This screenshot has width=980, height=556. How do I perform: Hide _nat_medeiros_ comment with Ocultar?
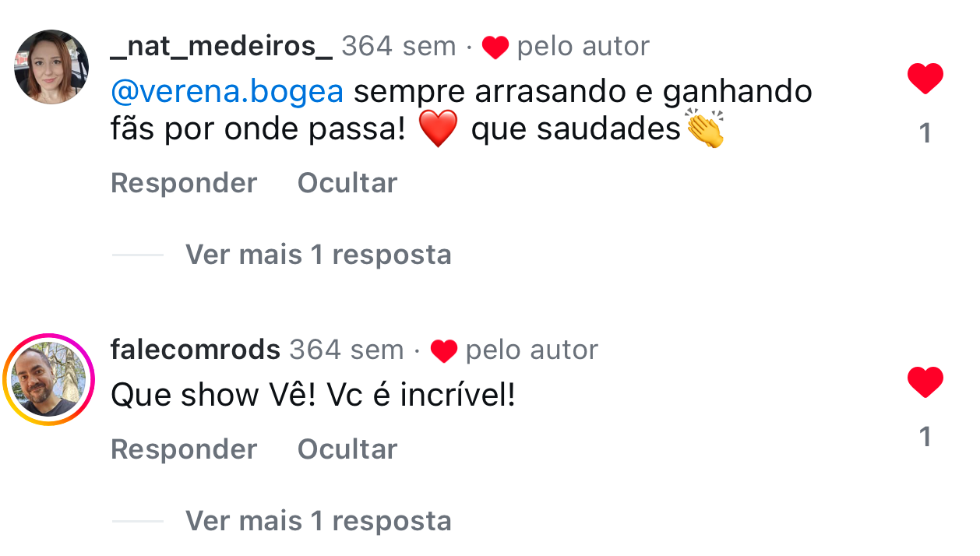pos(347,183)
